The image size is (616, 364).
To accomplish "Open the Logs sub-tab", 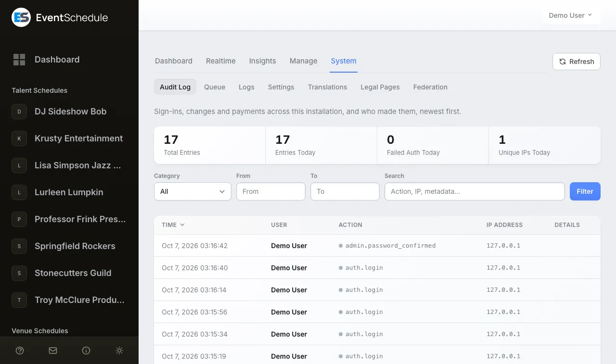I will (x=246, y=87).
